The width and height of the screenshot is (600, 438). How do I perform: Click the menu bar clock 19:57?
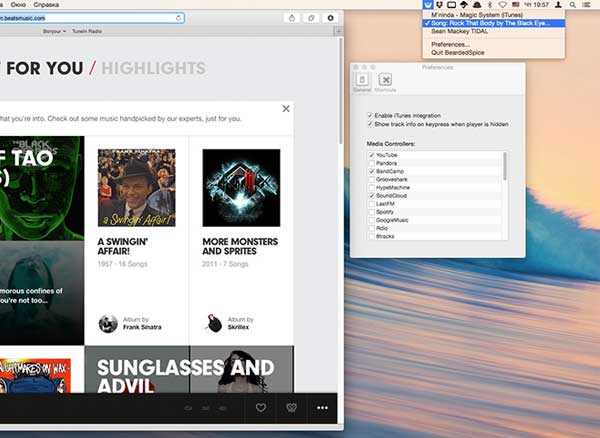(536, 5)
